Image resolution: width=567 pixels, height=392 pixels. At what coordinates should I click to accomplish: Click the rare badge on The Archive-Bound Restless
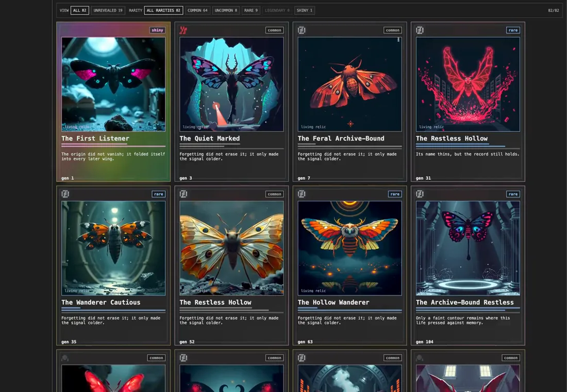click(x=513, y=194)
